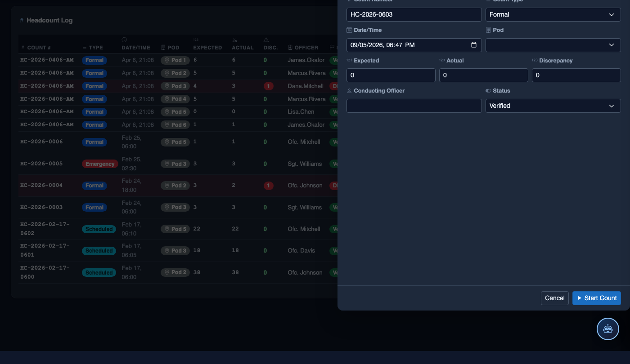This screenshot has height=364, width=630.
Task: Click the Count Number field HC-2026-0603
Action: 414,14
